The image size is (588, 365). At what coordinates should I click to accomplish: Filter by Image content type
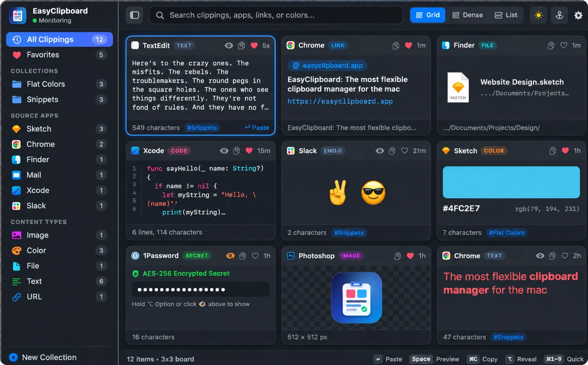(x=60, y=235)
